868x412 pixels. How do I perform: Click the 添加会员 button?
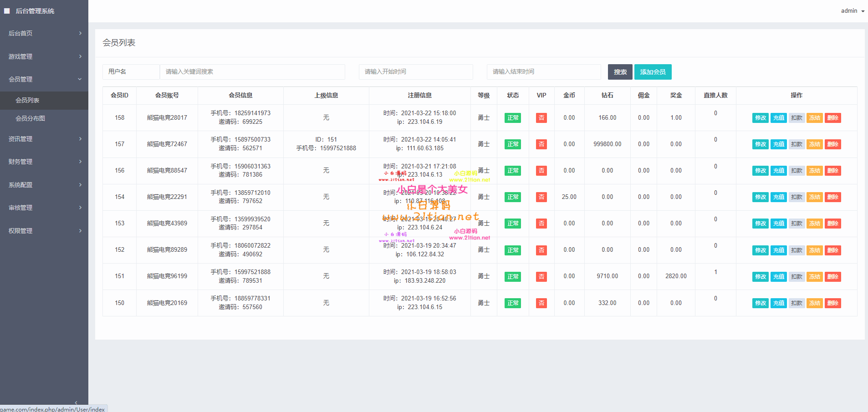click(x=653, y=72)
